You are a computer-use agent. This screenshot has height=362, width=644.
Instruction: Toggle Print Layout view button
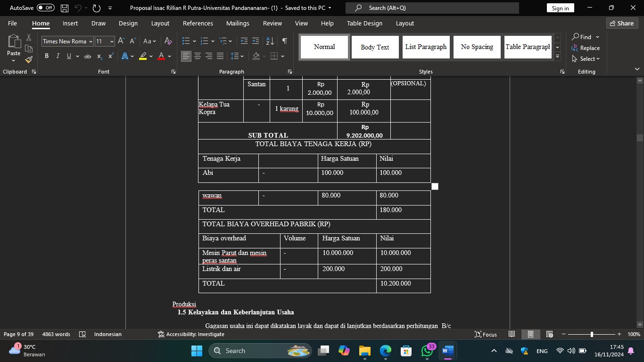pos(530,334)
